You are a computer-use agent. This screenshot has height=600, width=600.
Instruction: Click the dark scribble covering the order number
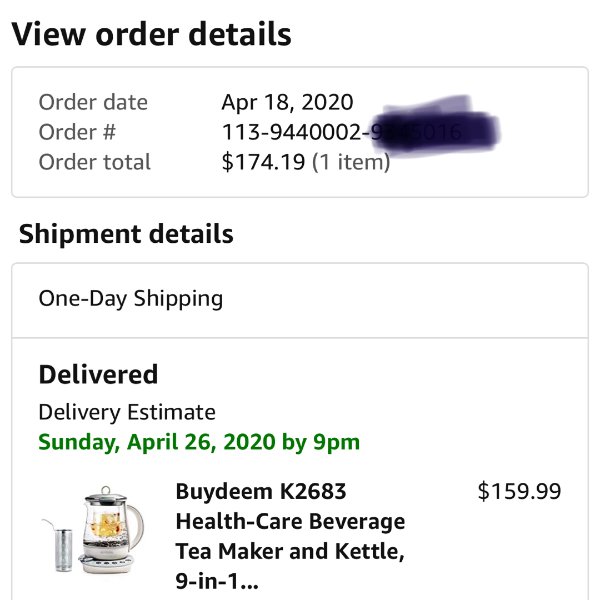click(435, 126)
